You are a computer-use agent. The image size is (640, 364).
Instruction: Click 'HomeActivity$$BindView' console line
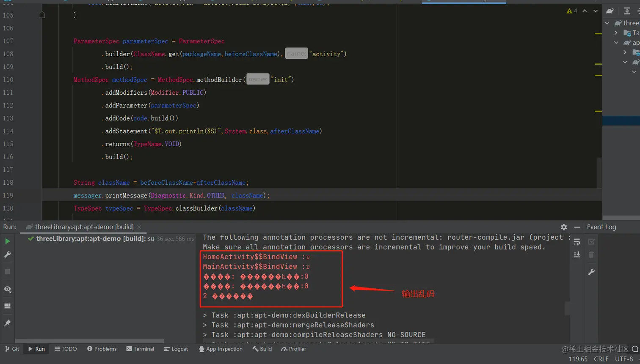(x=256, y=257)
